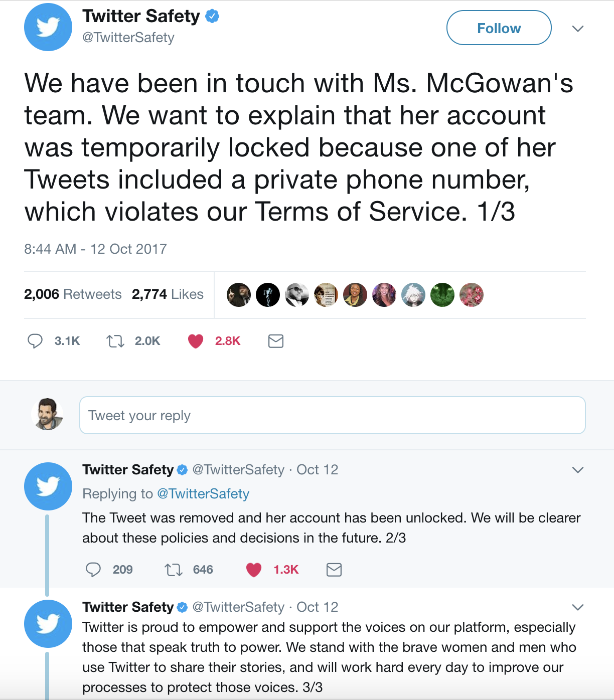Image resolution: width=614 pixels, height=700 pixels.
Task: Open the @TwitterSafety link in Replying to
Action: pyautogui.click(x=203, y=494)
